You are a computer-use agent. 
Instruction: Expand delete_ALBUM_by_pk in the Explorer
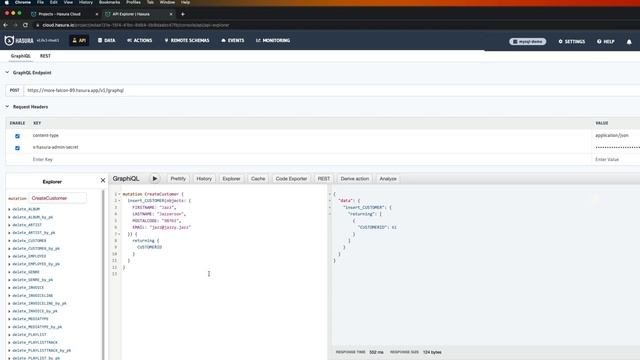[32, 217]
